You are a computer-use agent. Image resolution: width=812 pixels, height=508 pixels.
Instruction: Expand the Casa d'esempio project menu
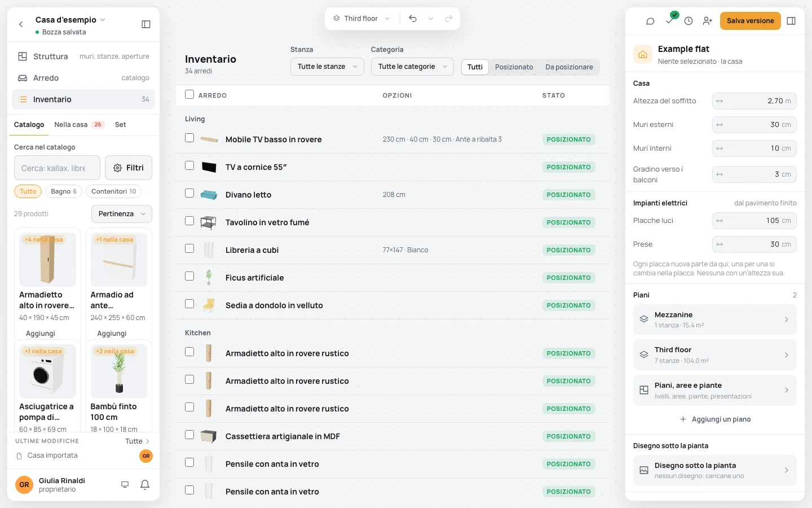pos(70,20)
